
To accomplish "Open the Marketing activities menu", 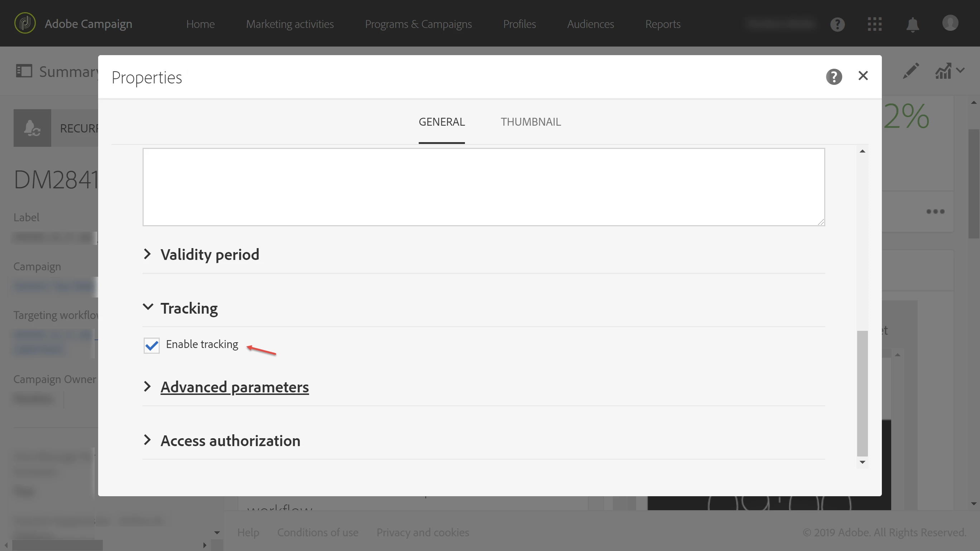I will tap(289, 24).
